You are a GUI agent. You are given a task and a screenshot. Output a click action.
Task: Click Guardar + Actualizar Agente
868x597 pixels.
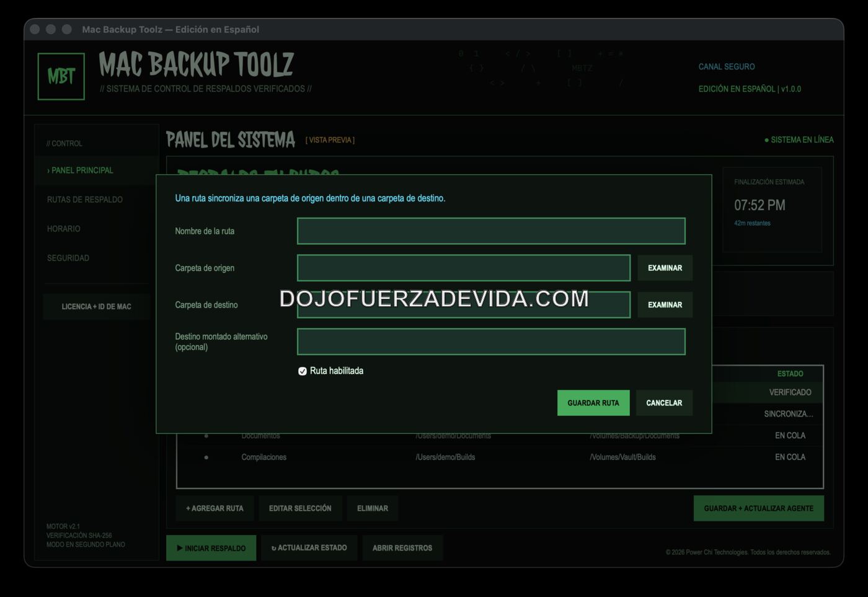(758, 508)
